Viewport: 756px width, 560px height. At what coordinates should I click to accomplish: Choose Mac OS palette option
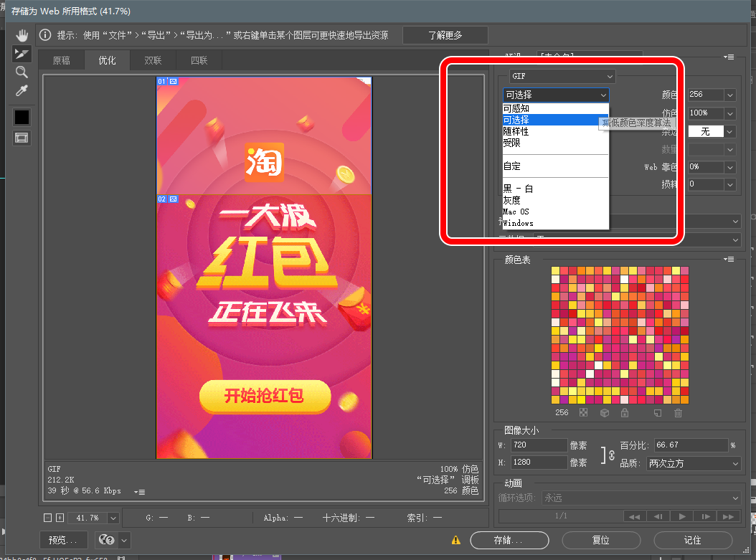555,212
